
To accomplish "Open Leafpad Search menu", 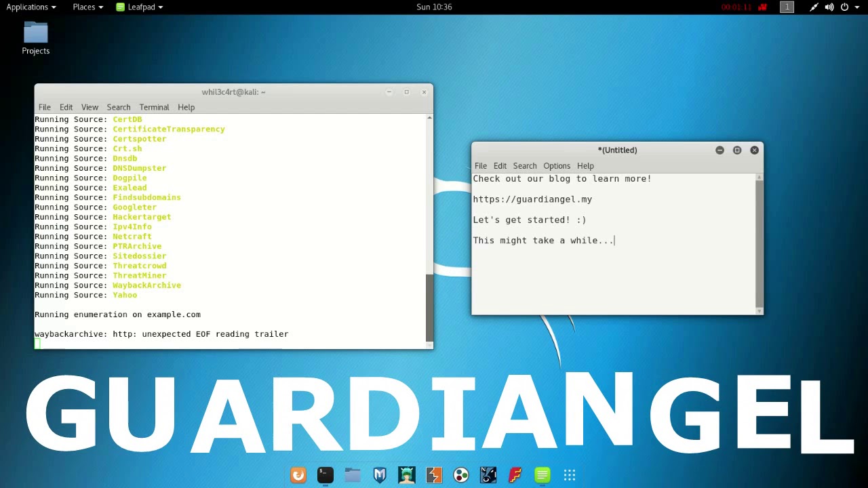I will coord(524,166).
